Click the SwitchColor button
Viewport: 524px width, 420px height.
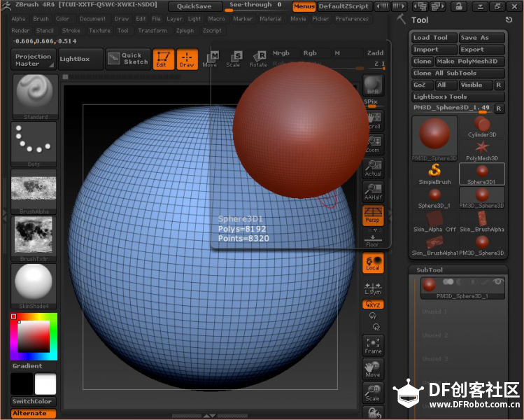(34, 401)
